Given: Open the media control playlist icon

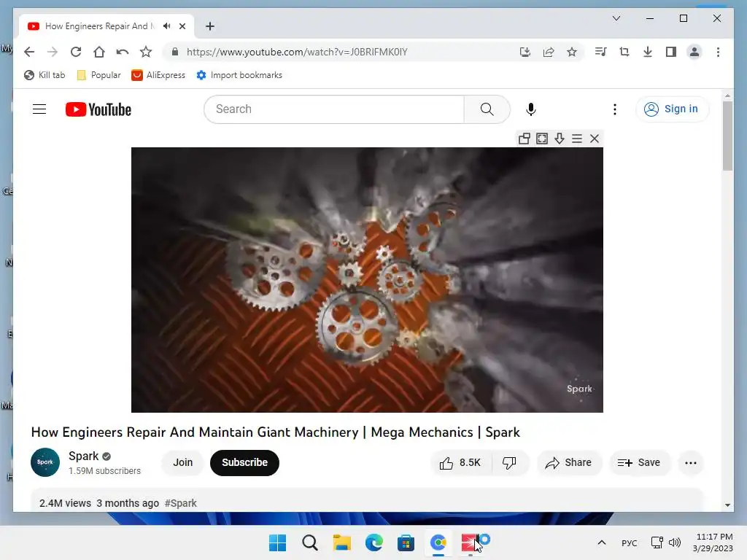Looking at the screenshot, I should coord(601,52).
